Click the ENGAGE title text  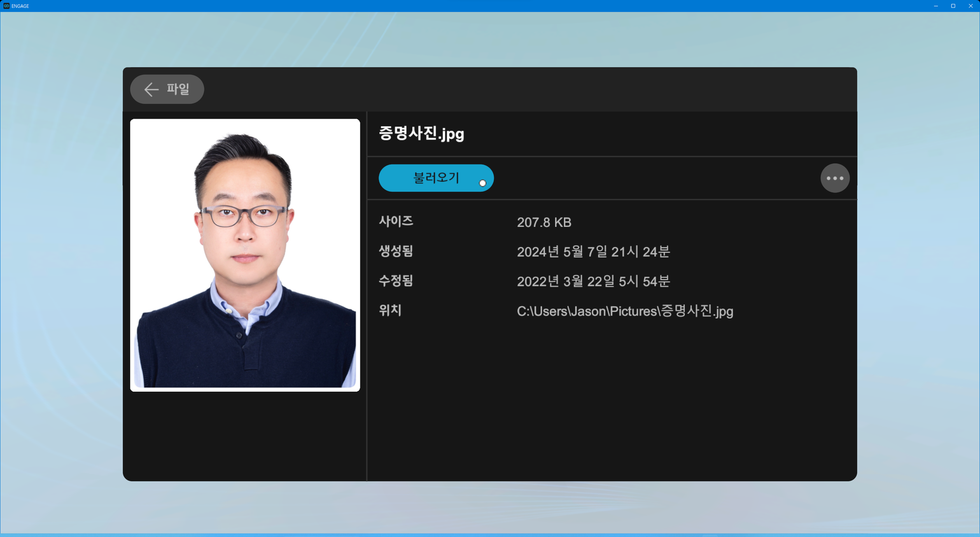pyautogui.click(x=20, y=6)
